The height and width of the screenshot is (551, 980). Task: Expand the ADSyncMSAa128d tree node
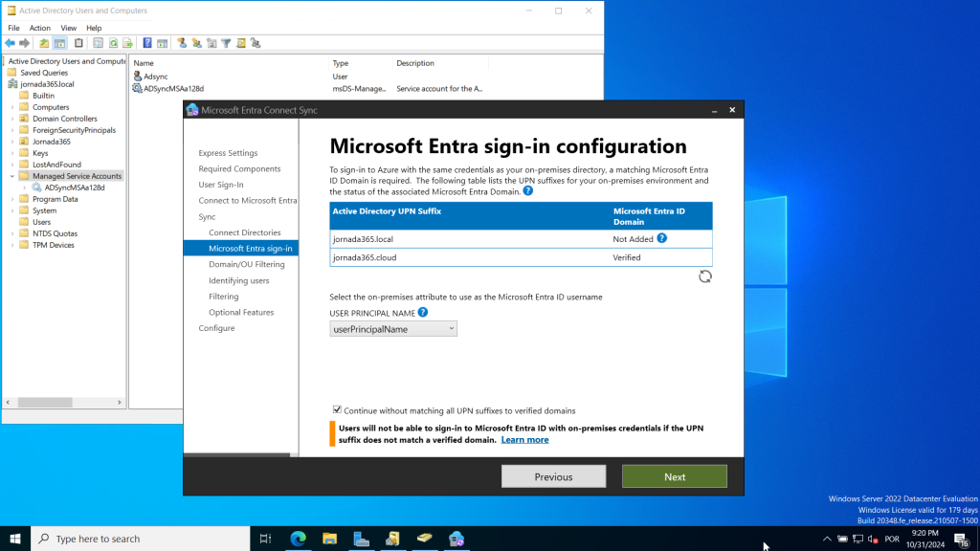pyautogui.click(x=25, y=187)
